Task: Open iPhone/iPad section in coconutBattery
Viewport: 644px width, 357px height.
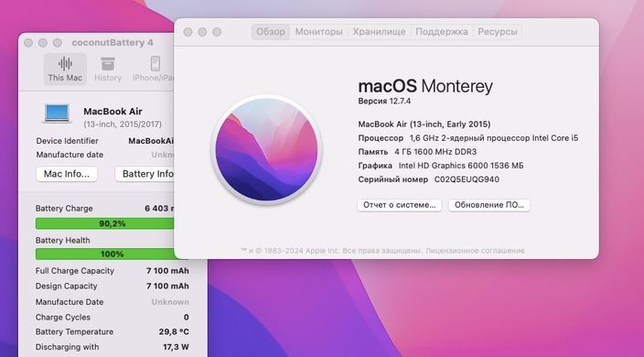Action: (153, 69)
